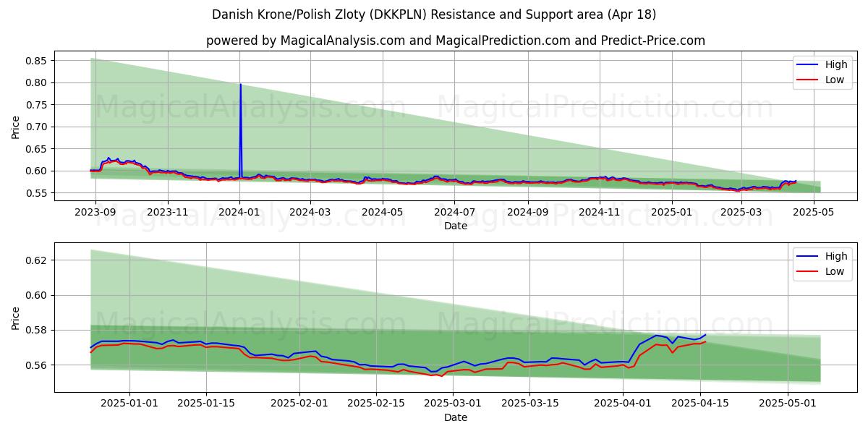Click the '2024-01' x-axis date label

pyautogui.click(x=239, y=212)
